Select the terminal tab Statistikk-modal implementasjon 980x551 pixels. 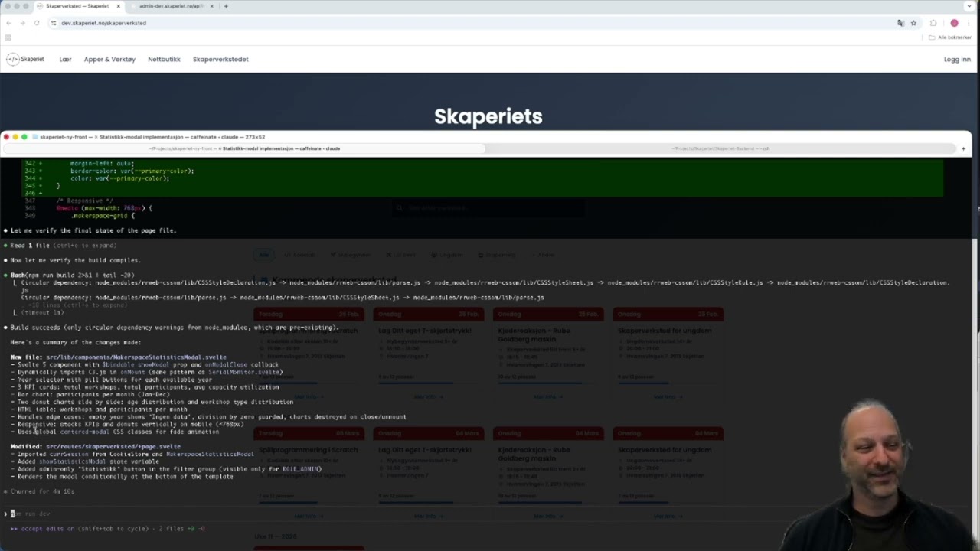245,148
